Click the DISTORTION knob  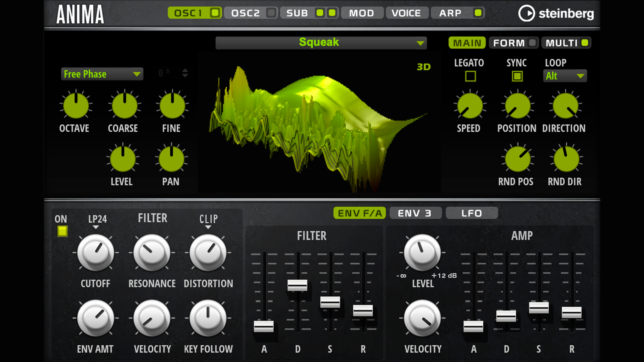click(208, 253)
